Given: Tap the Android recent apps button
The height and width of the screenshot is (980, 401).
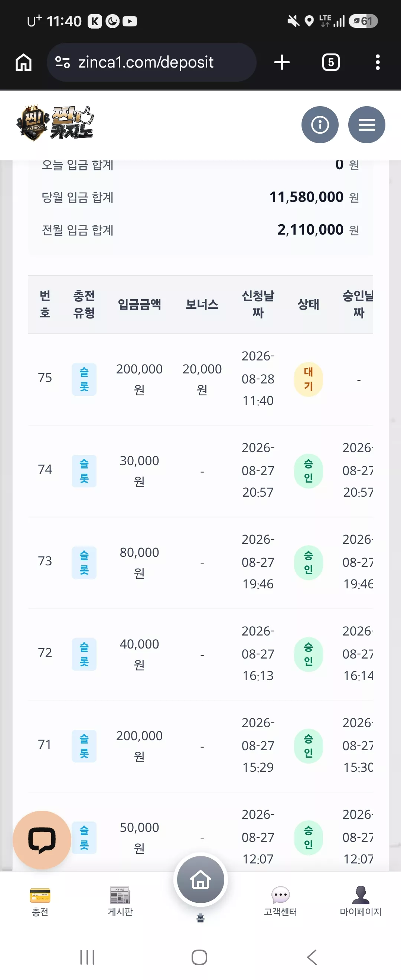Looking at the screenshot, I should click(x=87, y=957).
